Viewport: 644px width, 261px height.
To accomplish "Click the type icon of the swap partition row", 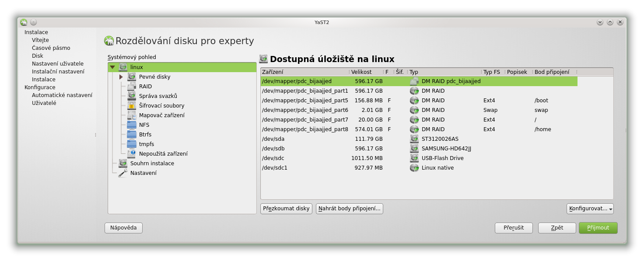I will [414, 110].
